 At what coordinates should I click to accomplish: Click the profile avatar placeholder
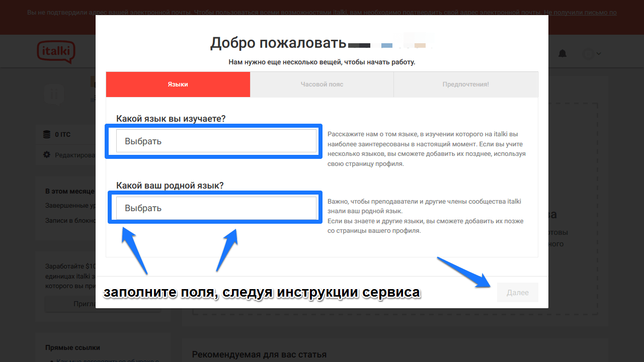tap(54, 94)
